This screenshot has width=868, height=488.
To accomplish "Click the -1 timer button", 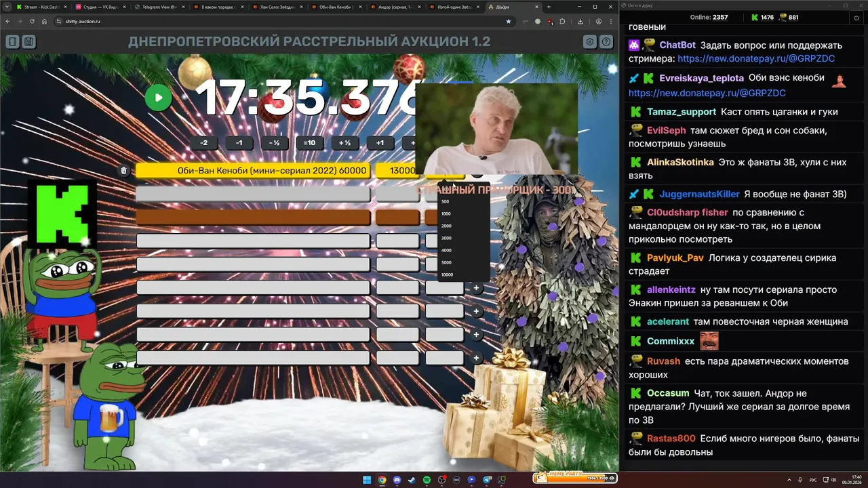I will coord(239,143).
